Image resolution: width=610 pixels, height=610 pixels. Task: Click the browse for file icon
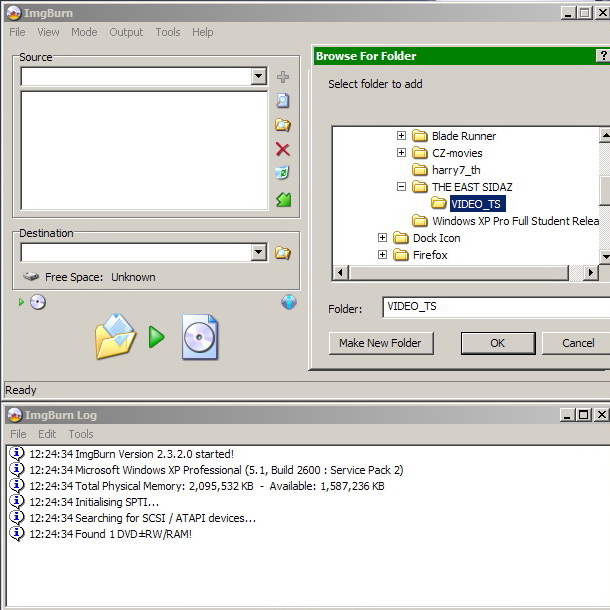coord(283,100)
